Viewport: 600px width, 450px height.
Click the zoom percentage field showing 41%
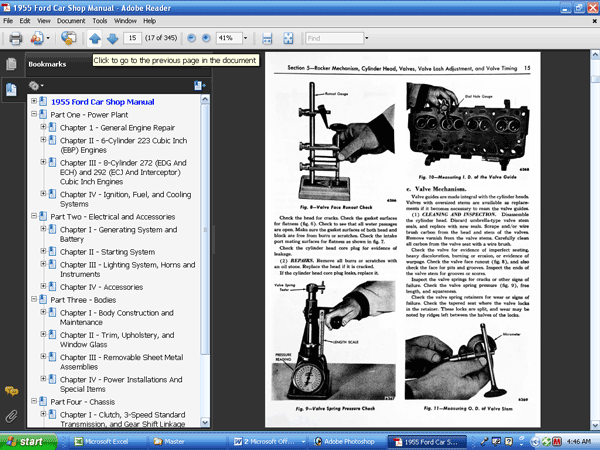(229, 38)
